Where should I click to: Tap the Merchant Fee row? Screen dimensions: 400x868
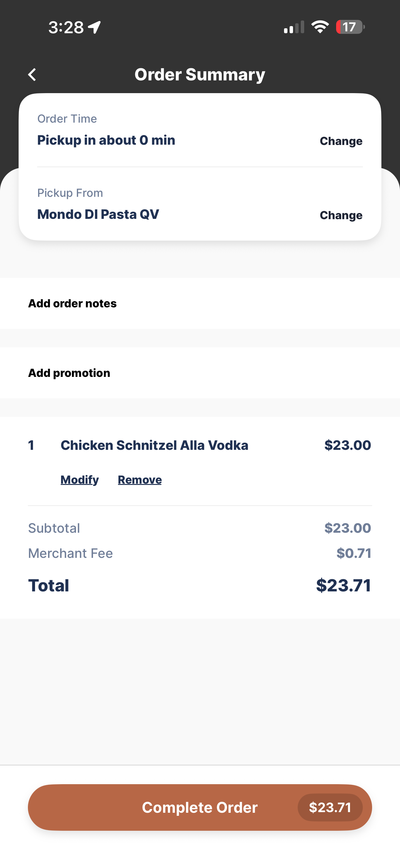tap(200, 553)
